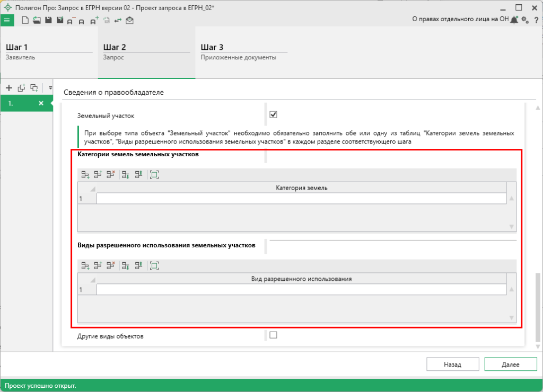
Task: Open notifications bell icon
Action: coord(514,20)
